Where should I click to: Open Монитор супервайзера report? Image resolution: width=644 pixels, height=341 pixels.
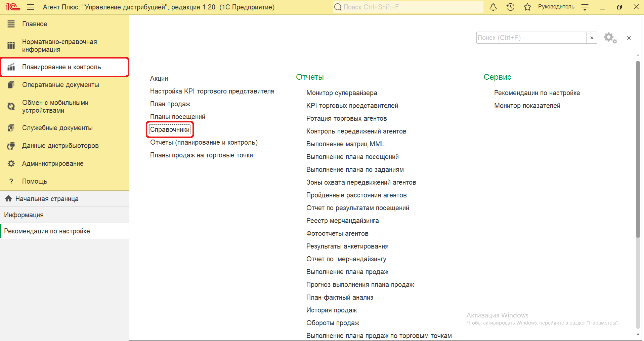coord(342,93)
